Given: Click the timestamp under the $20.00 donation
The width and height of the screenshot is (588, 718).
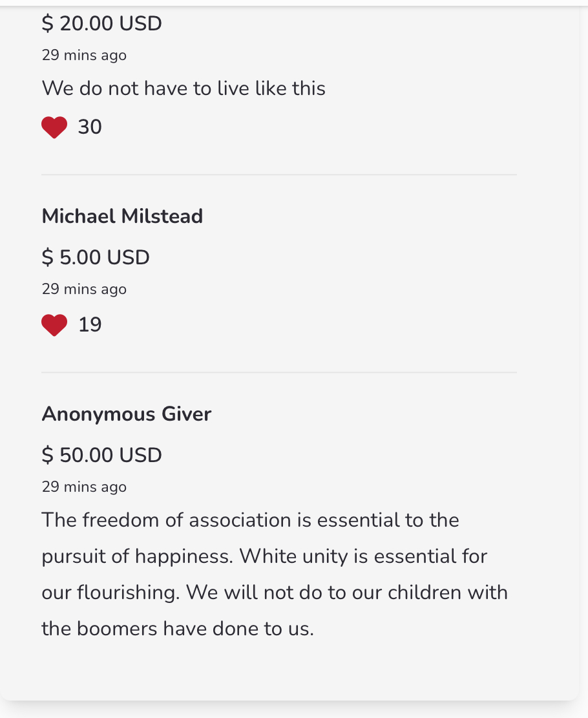Looking at the screenshot, I should click(84, 56).
